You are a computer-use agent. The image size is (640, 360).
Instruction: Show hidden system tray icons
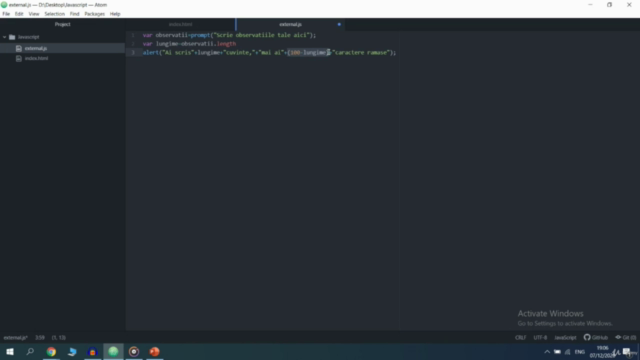547,352
